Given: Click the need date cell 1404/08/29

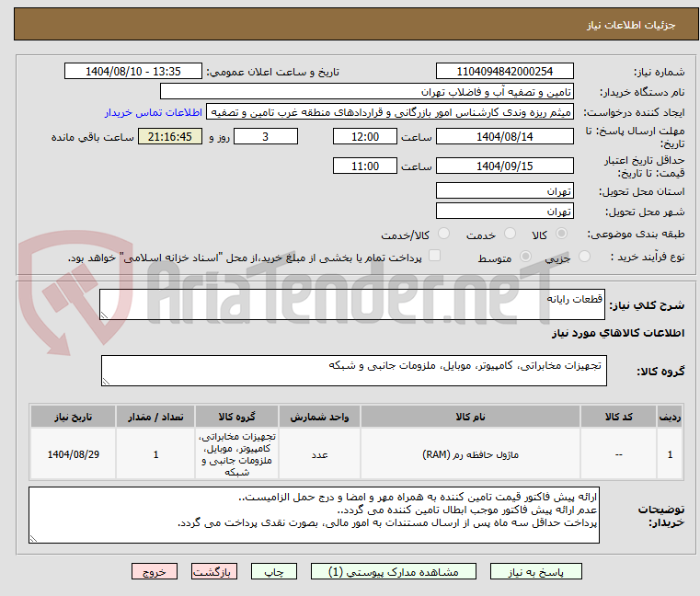Looking at the screenshot, I should tap(74, 454).
